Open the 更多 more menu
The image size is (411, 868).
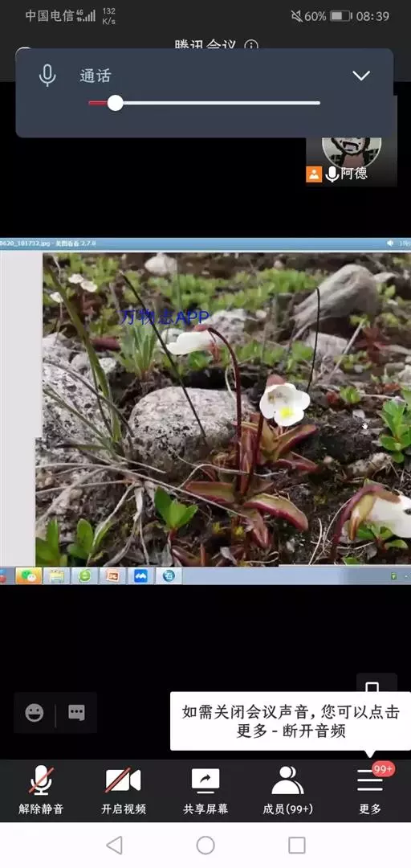(370, 790)
